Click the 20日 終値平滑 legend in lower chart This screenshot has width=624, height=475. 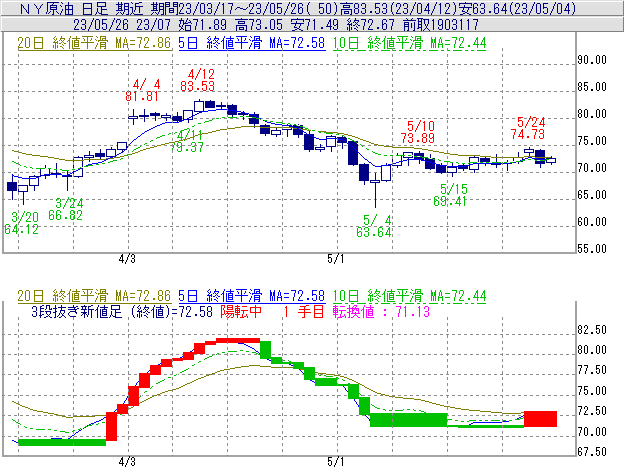(x=94, y=296)
